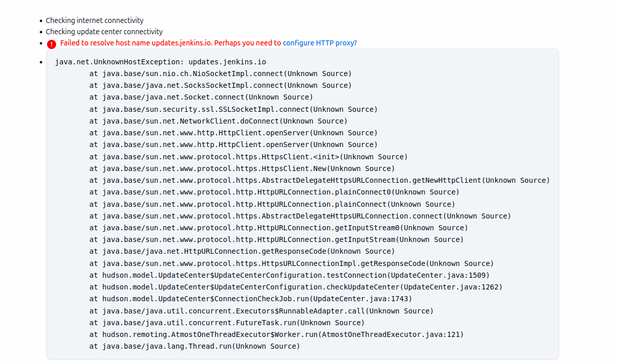Select 'Checking update center connectivity' text

pyautogui.click(x=104, y=32)
